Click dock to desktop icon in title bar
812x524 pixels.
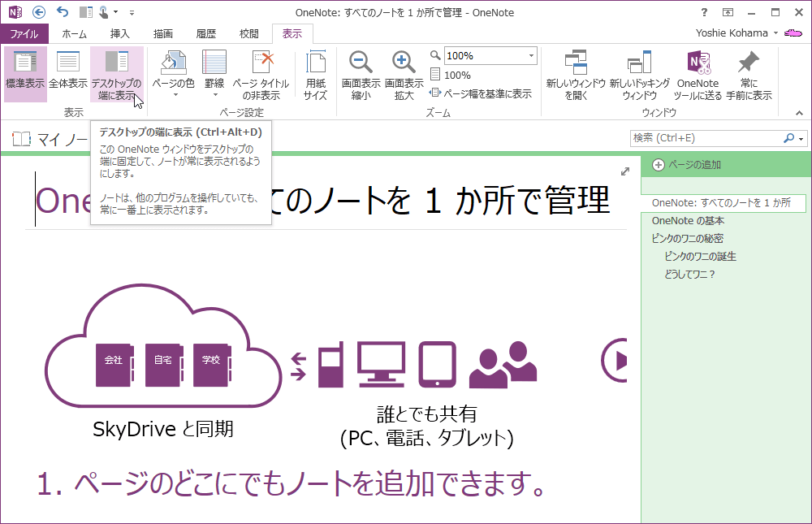point(86,12)
